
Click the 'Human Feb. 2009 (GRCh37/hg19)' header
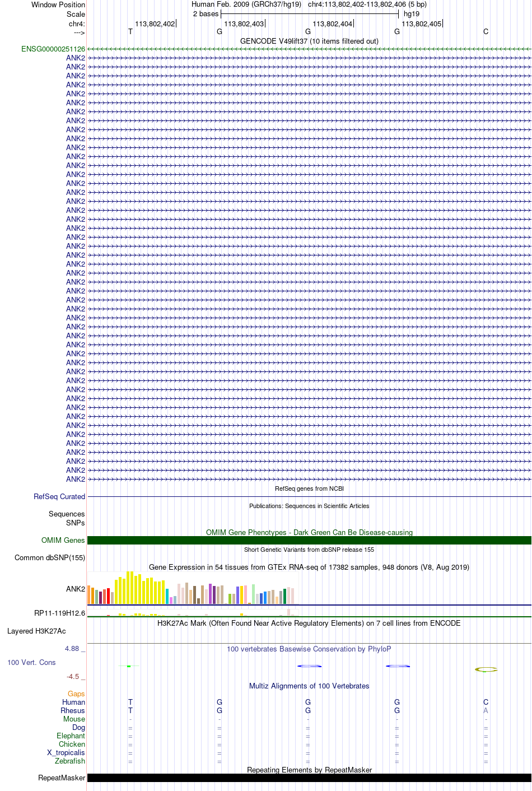pos(246,4)
